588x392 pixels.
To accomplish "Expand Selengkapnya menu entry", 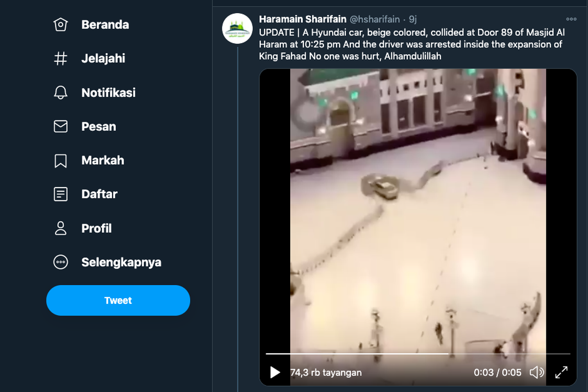I will coord(121,262).
